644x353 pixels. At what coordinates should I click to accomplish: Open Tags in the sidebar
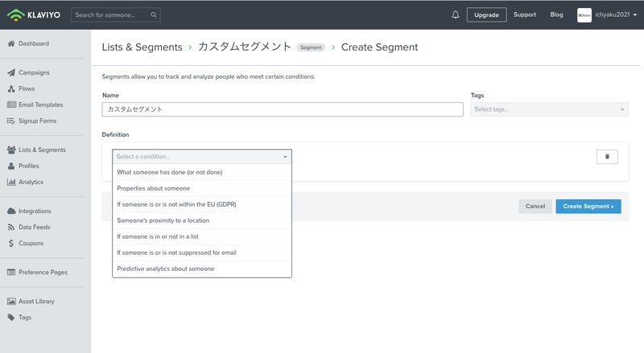coord(25,318)
